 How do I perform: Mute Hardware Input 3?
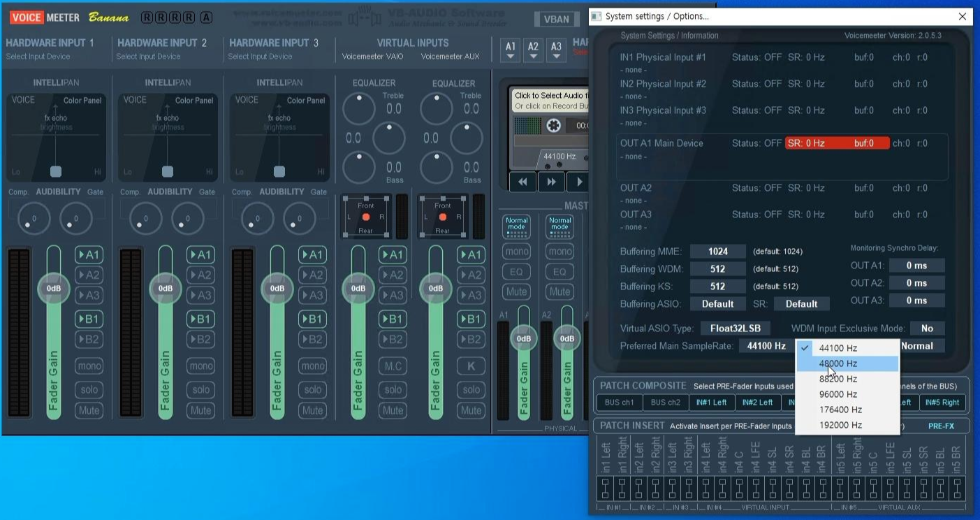pyautogui.click(x=312, y=410)
